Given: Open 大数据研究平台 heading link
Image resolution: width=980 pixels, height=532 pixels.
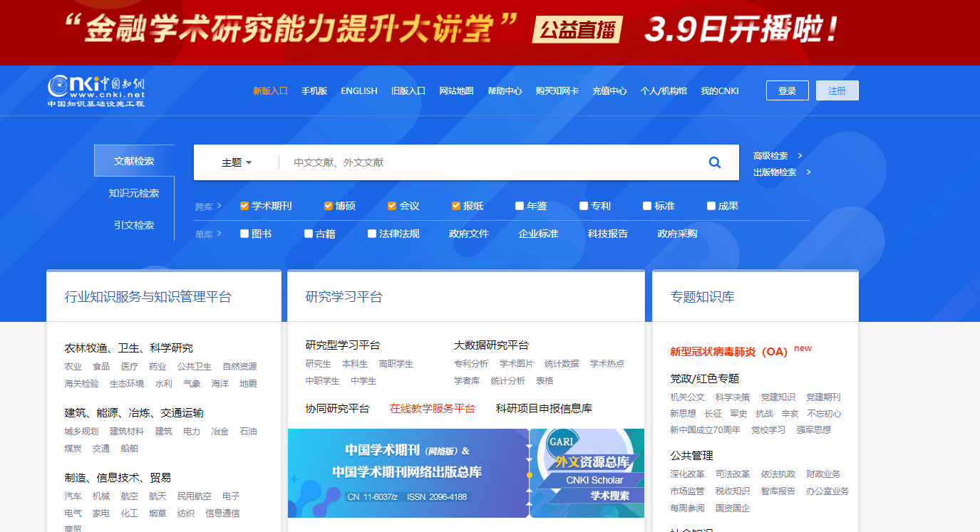Looking at the screenshot, I should click(x=491, y=345).
